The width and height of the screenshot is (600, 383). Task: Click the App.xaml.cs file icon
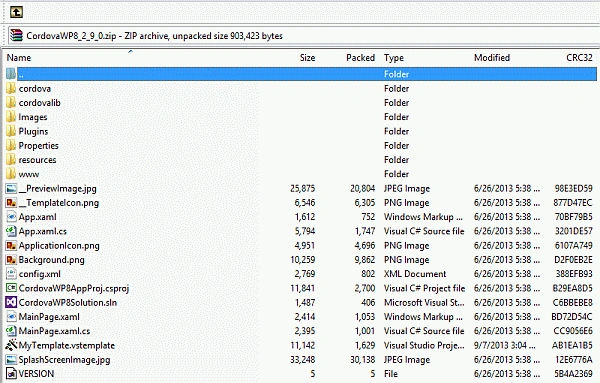(11, 231)
